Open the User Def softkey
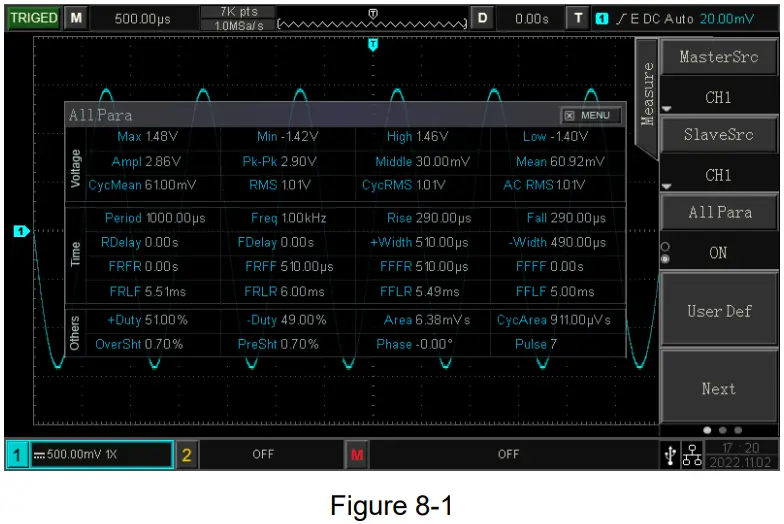 (718, 311)
